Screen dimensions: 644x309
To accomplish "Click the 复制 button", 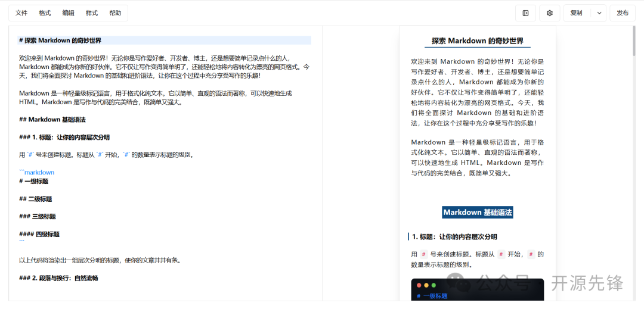I will [x=576, y=13].
